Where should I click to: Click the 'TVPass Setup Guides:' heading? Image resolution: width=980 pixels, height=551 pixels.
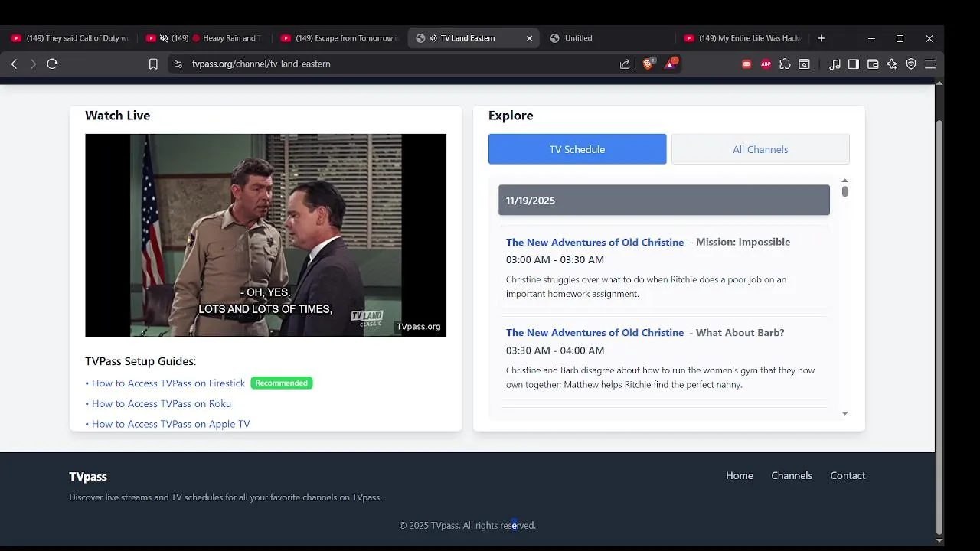click(x=141, y=361)
